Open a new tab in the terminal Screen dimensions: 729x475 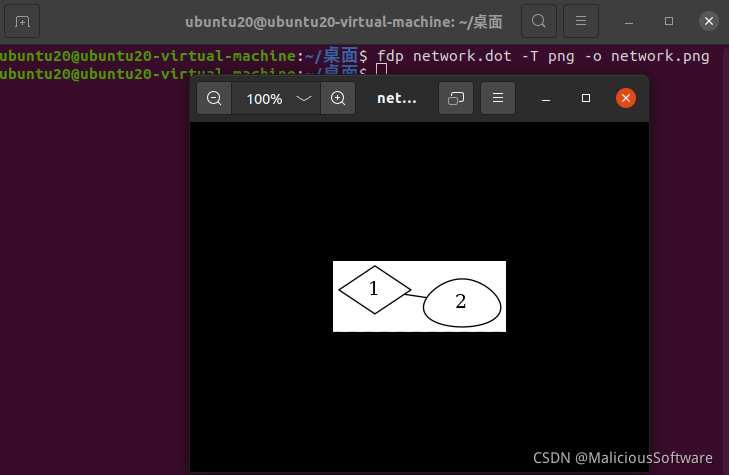[x=22, y=21]
